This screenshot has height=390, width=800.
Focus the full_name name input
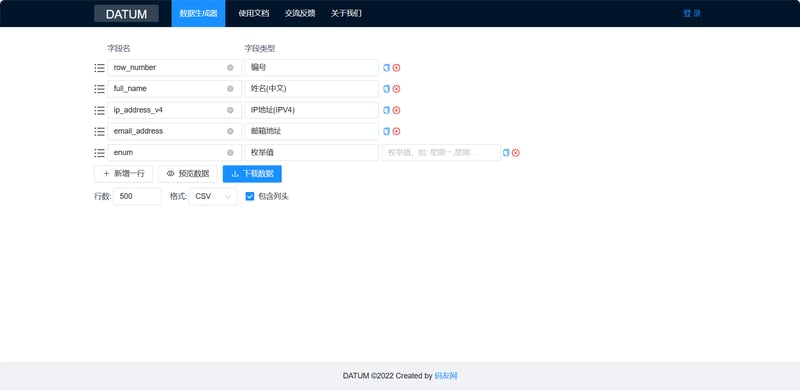(x=174, y=89)
